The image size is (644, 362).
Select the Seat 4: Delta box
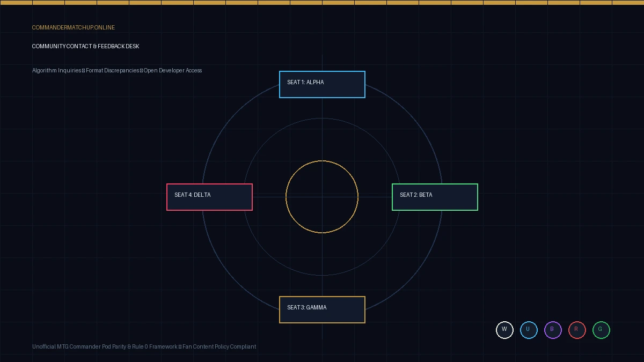(209, 197)
